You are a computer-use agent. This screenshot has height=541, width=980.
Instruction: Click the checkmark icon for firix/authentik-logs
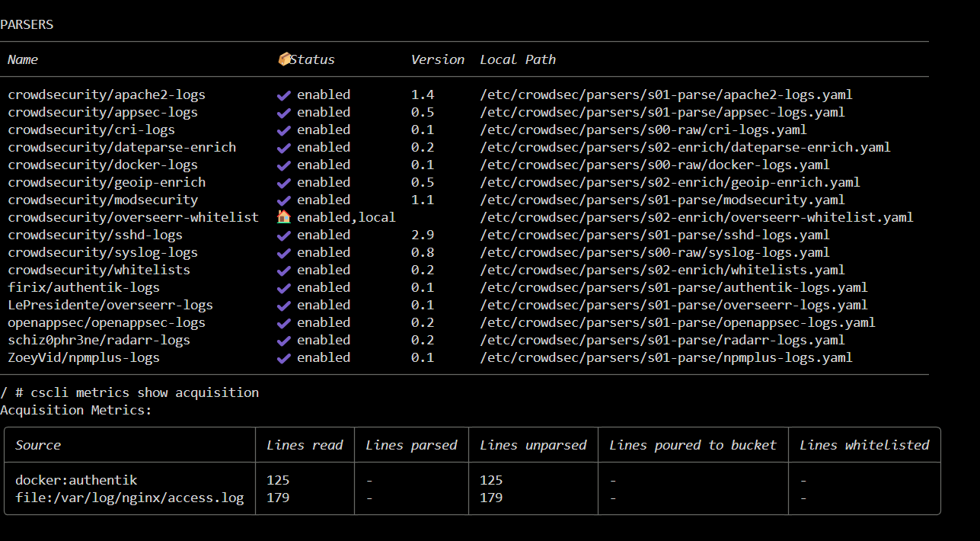click(284, 288)
